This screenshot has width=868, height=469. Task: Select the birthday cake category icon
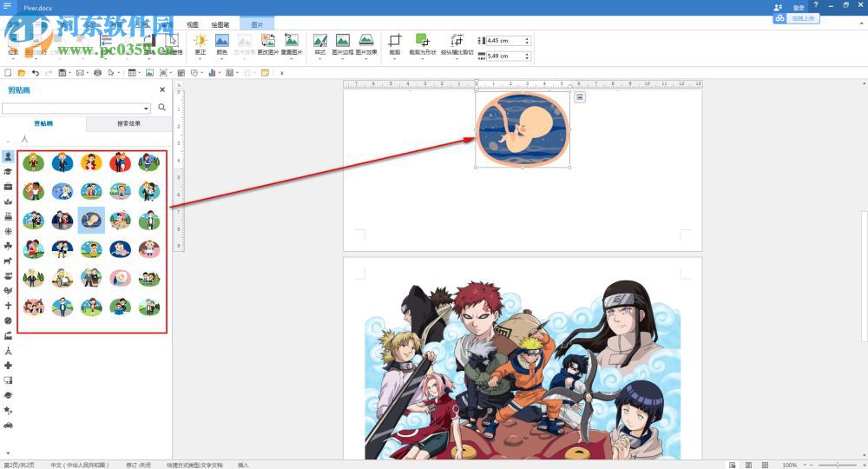pyautogui.click(x=9, y=216)
